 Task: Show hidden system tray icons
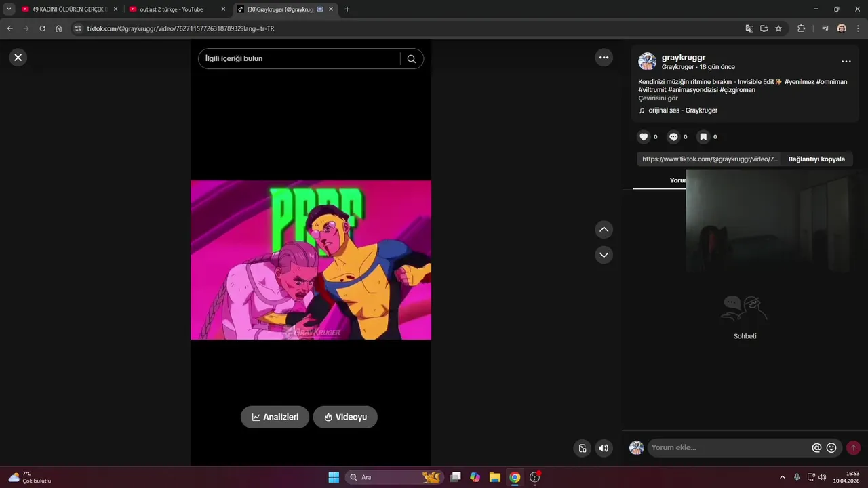(x=782, y=477)
